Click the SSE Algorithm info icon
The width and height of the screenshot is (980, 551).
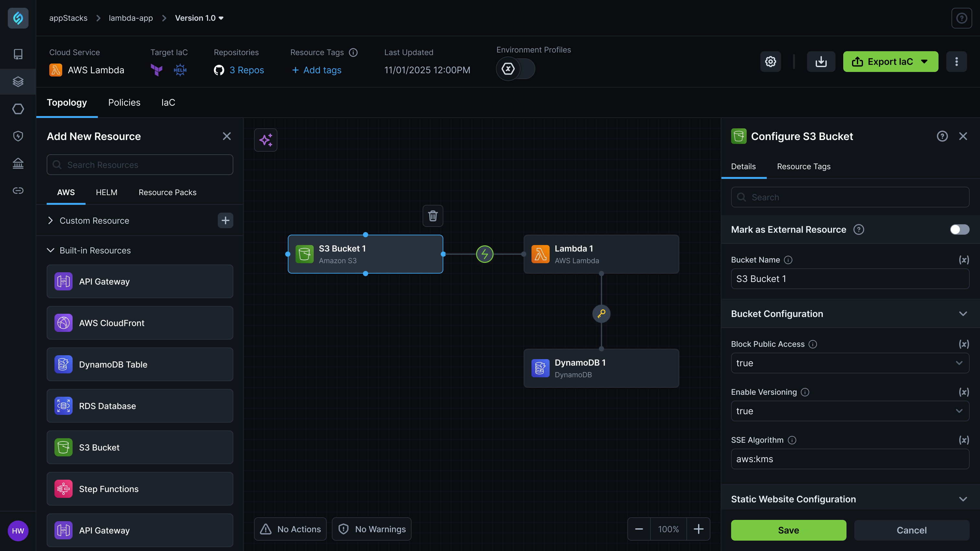pos(792,440)
